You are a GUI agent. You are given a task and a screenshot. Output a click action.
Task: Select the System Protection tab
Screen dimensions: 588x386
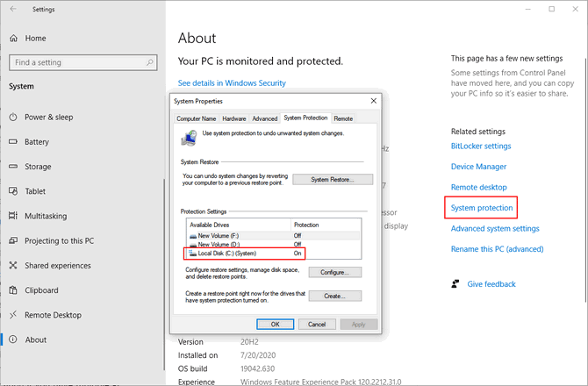tap(305, 118)
